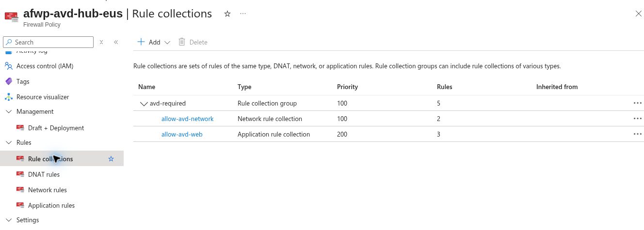Click the Resource visualizer icon
This screenshot has width=644, height=230.
pyautogui.click(x=9, y=97)
